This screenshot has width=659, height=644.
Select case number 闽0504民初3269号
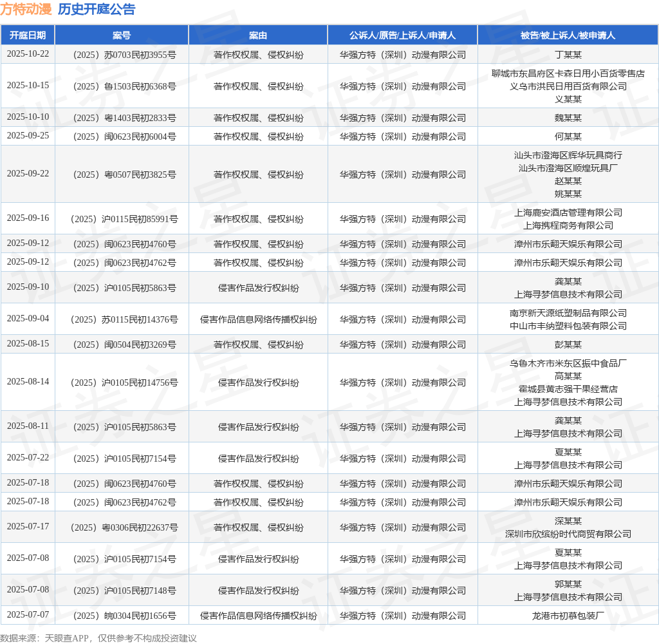point(124,345)
